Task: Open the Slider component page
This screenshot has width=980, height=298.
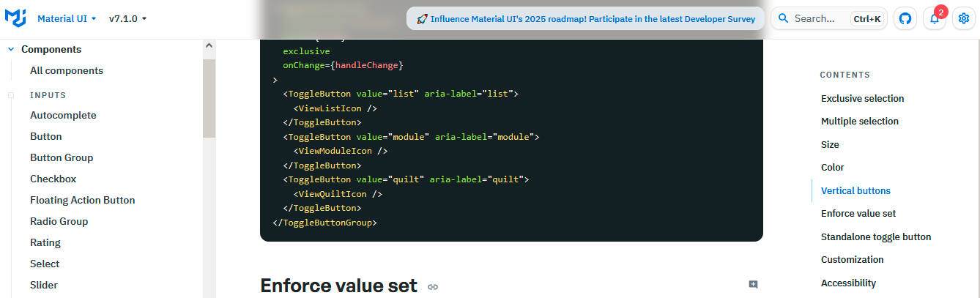Action: [x=44, y=285]
